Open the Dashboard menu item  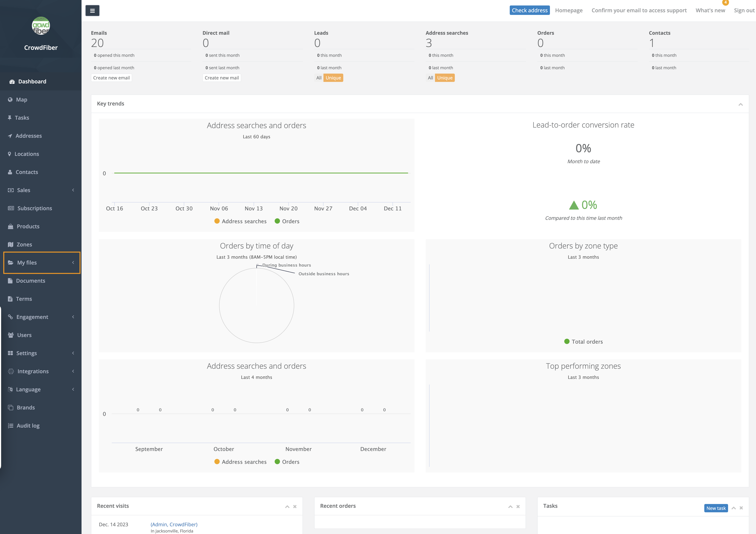tap(32, 82)
